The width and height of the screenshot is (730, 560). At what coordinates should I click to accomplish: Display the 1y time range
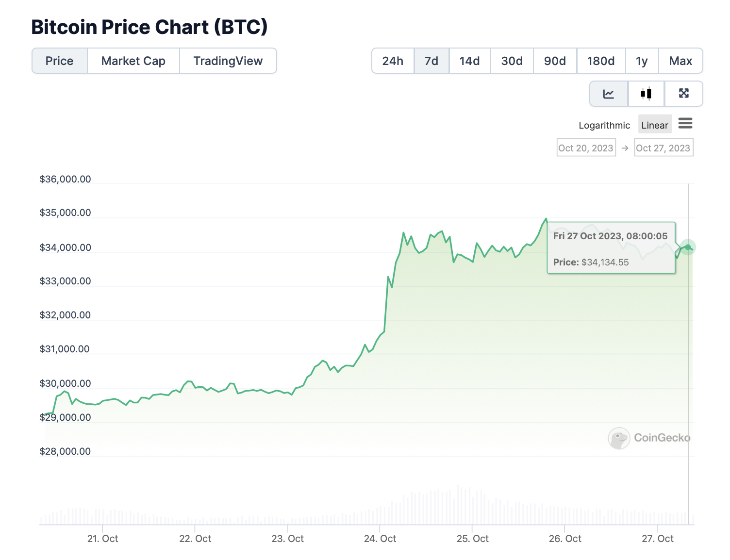pyautogui.click(x=642, y=61)
